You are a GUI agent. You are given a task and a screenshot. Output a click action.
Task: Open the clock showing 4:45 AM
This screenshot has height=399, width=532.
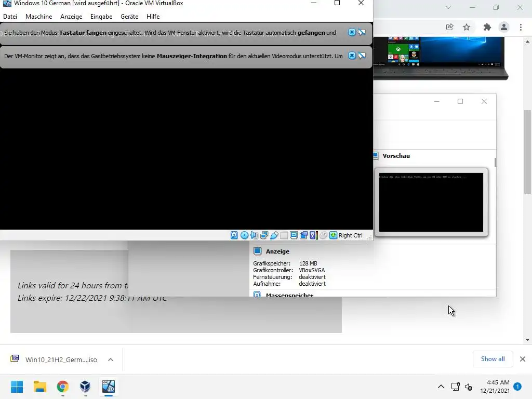pos(495,387)
